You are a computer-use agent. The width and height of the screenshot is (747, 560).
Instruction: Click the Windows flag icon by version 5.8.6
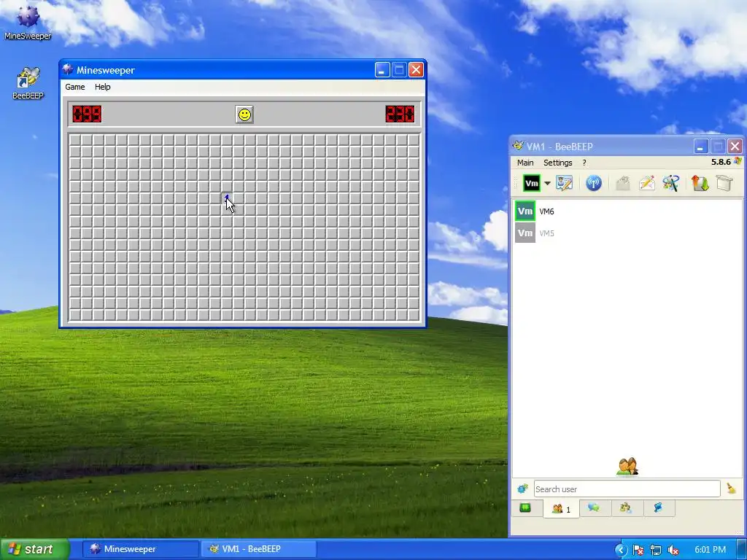click(x=738, y=162)
